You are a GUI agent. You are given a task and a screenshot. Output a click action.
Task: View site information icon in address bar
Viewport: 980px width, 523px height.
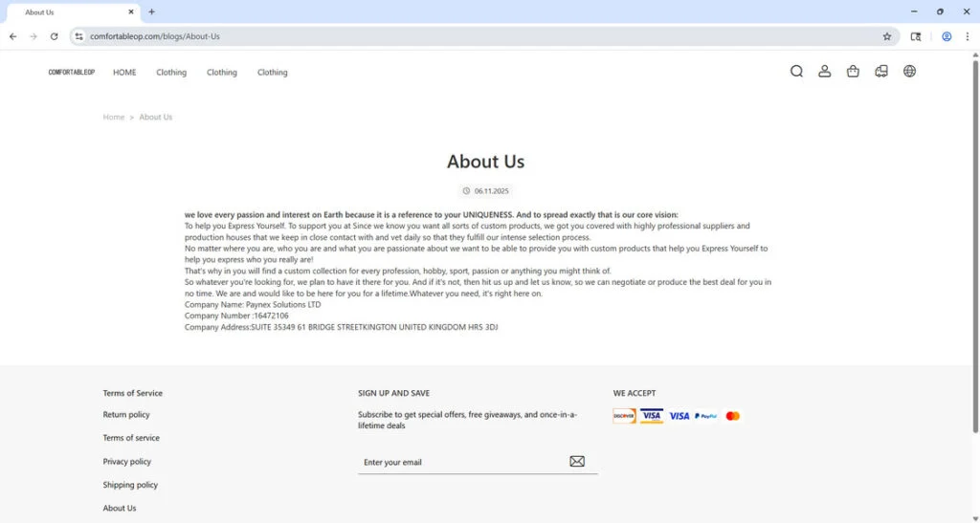point(78,37)
